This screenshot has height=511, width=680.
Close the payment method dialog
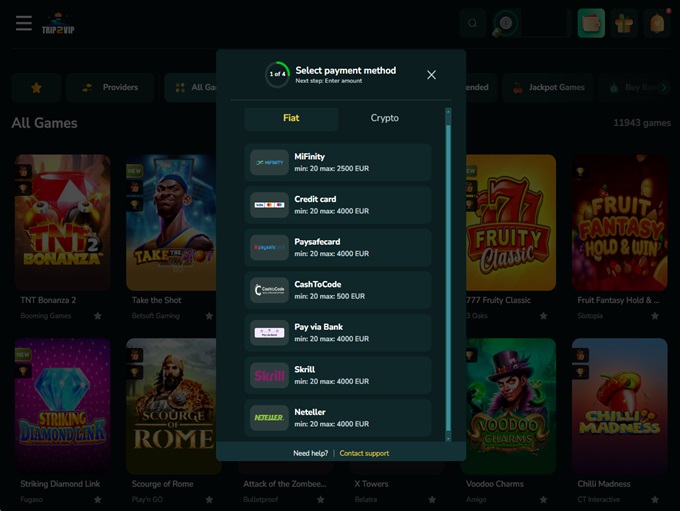(431, 75)
